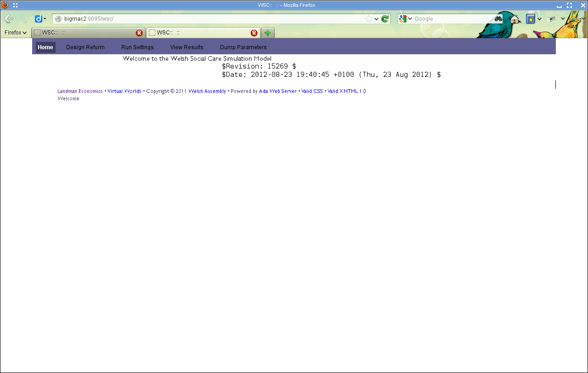
Task: Click the Forward navigation arrow
Action: pyautogui.click(x=24, y=19)
